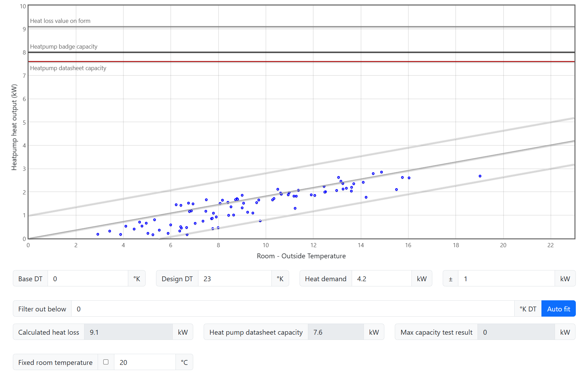
Task: Click the Max capacity test result field
Action: pos(516,332)
